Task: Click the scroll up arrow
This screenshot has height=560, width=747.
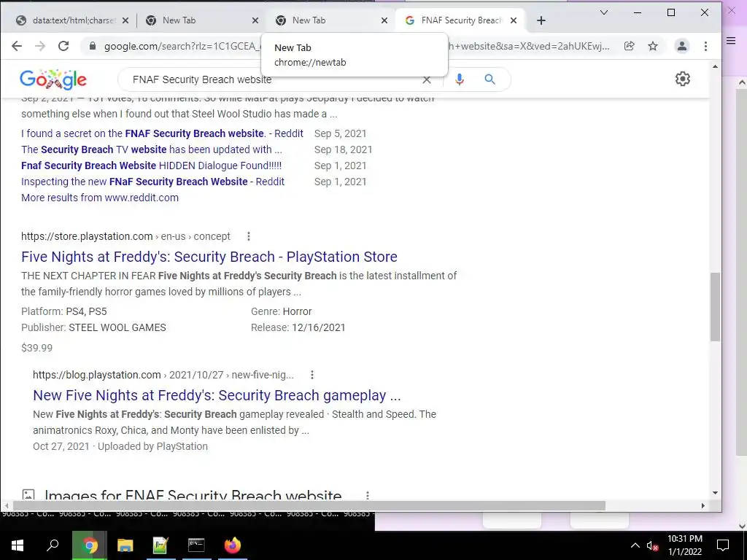Action: coord(715,66)
